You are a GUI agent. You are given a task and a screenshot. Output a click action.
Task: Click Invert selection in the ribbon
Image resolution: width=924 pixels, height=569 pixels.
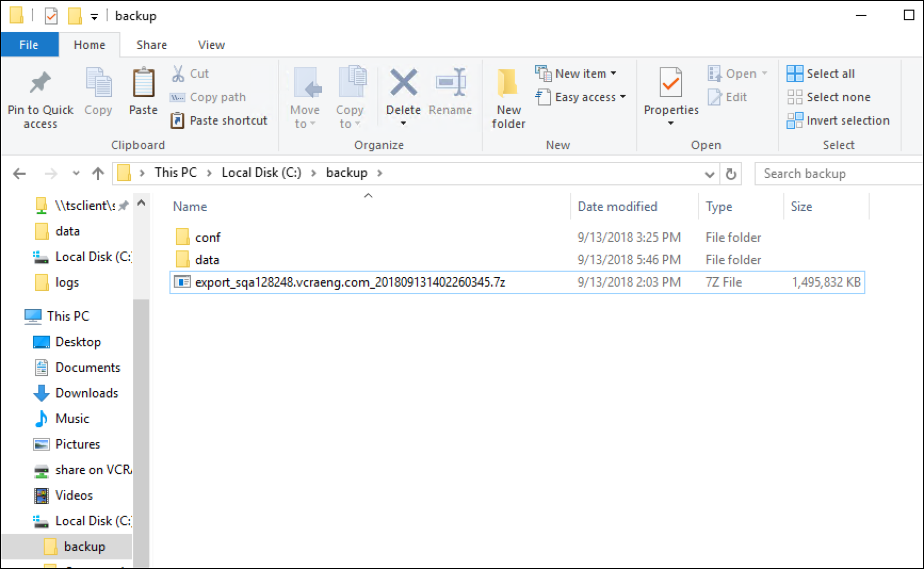click(839, 120)
